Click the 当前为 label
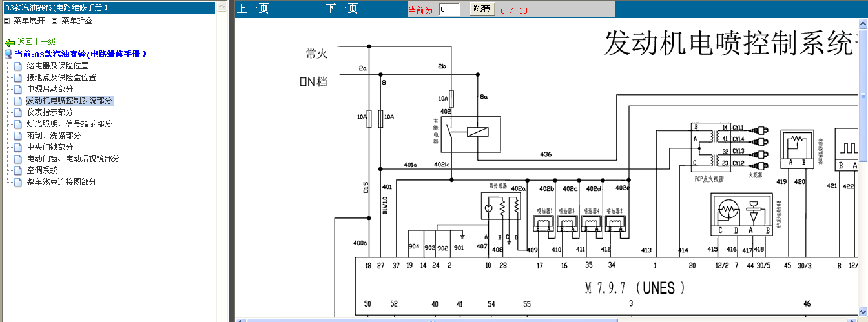Viewport: 868px width, 322px height. tap(420, 10)
